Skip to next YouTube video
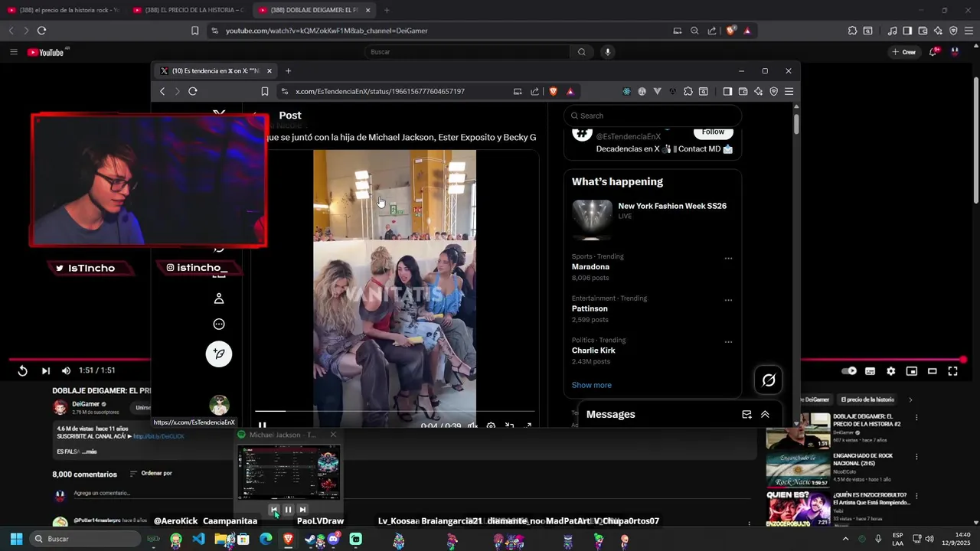 click(x=45, y=371)
